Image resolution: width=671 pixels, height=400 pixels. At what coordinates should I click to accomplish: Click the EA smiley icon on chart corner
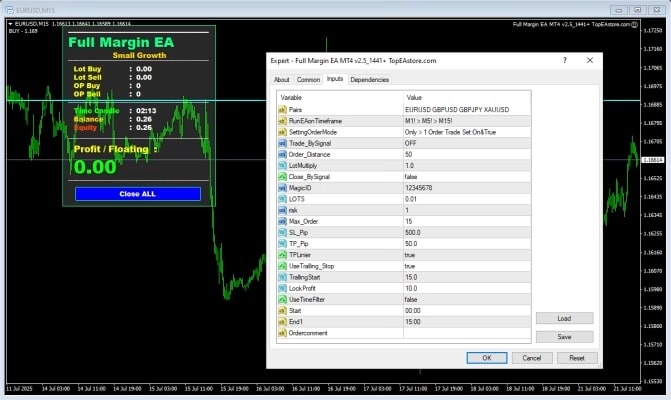[635, 24]
